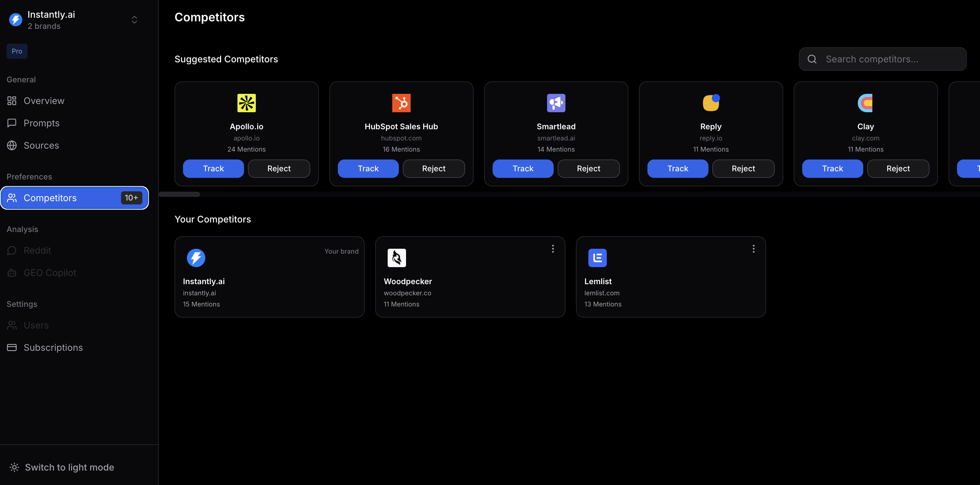Click the Pro plan badge
This screenshot has width=980, height=485.
17,51
